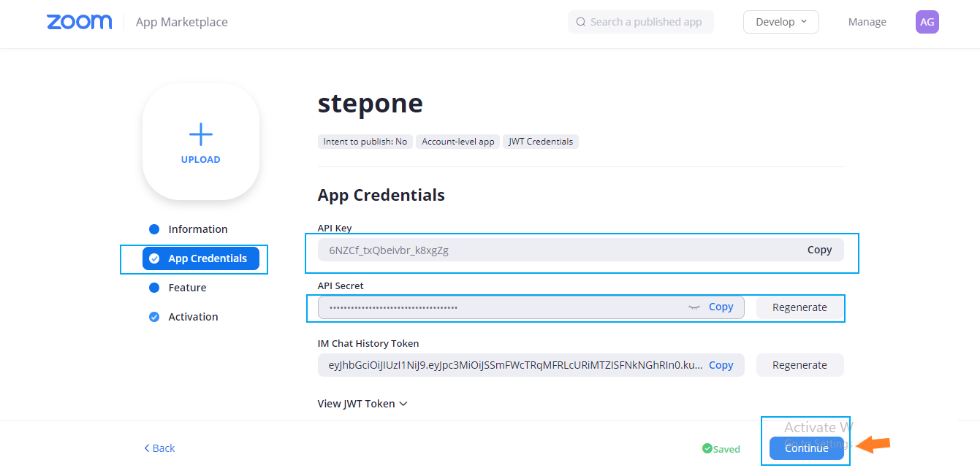This screenshot has height=468, width=980.
Task: Focus the Search a published app field
Action: 641,22
